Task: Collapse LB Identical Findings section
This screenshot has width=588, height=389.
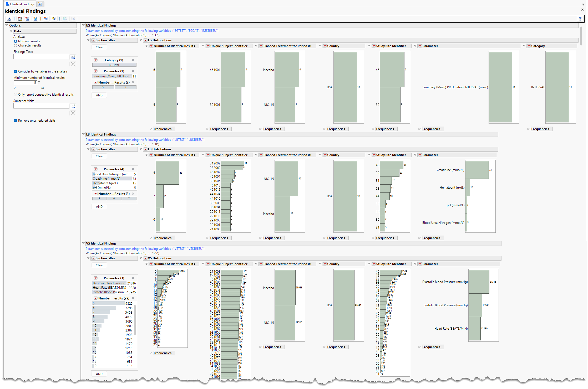Action: point(83,134)
